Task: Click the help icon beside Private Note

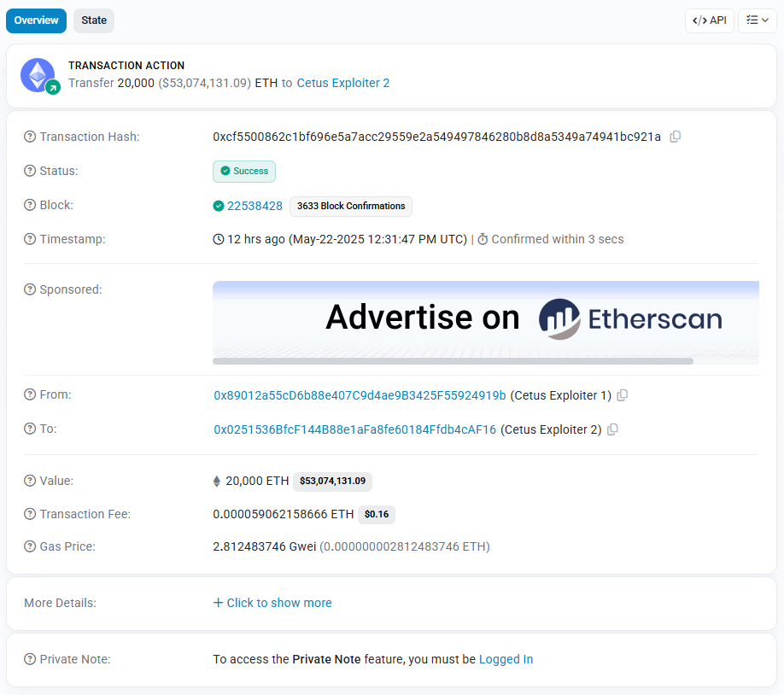Action: point(30,659)
